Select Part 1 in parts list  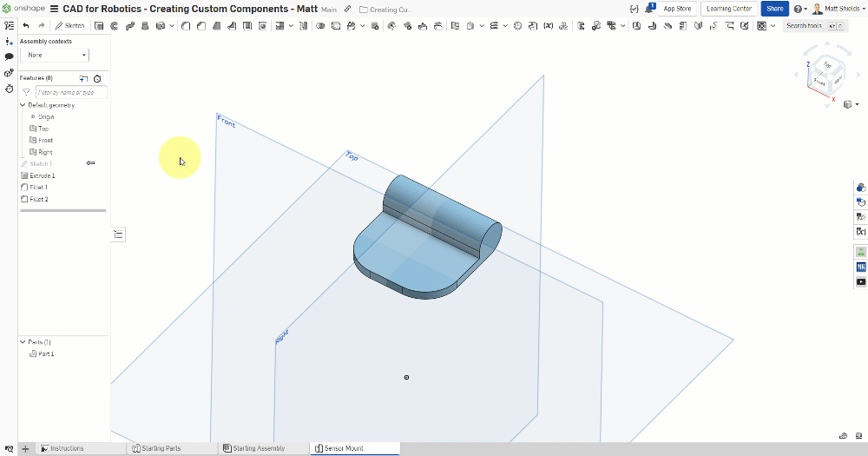(46, 354)
